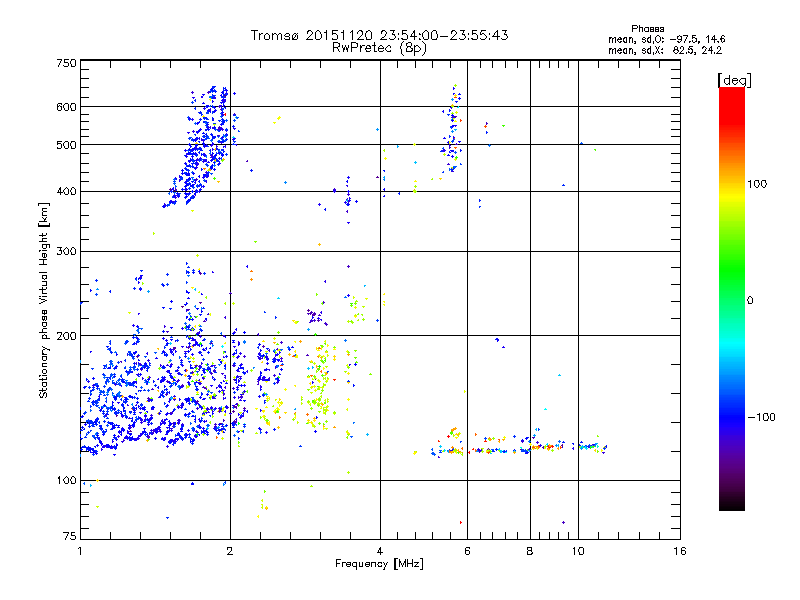Click the x-axis label 'Frequency [MHz]'
The height and width of the screenshot is (600, 800).
tap(379, 564)
